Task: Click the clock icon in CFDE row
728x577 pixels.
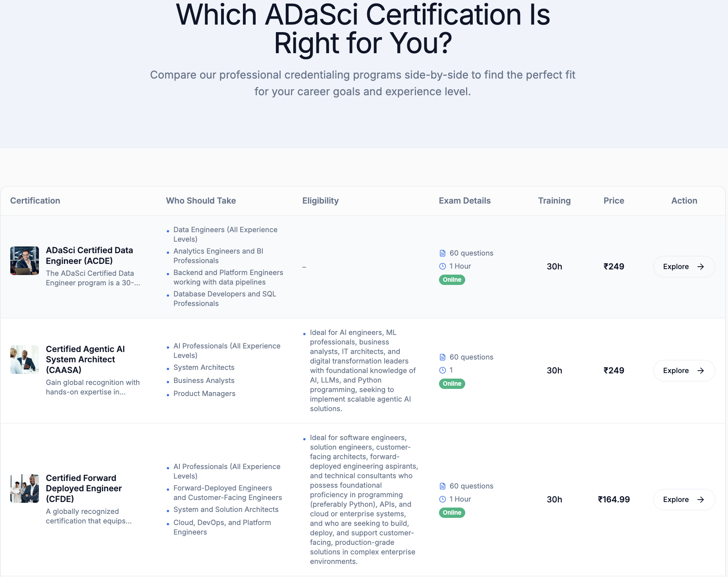Action: 443,499
